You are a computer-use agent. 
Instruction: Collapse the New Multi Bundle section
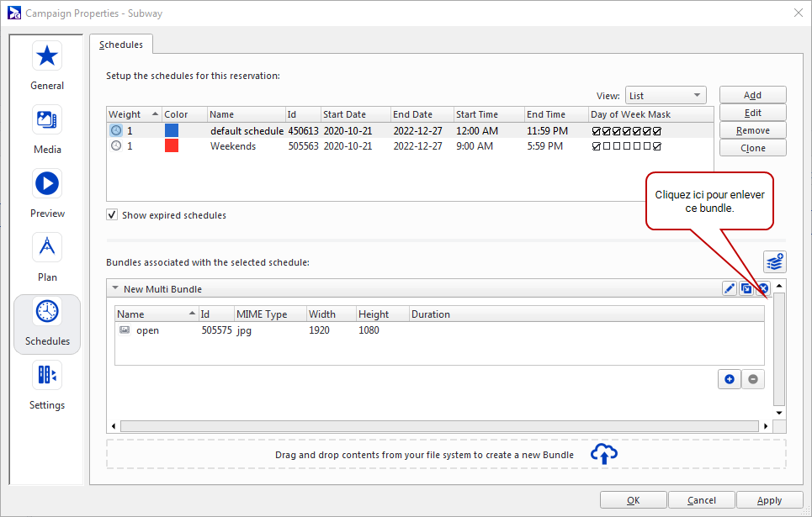pos(115,289)
